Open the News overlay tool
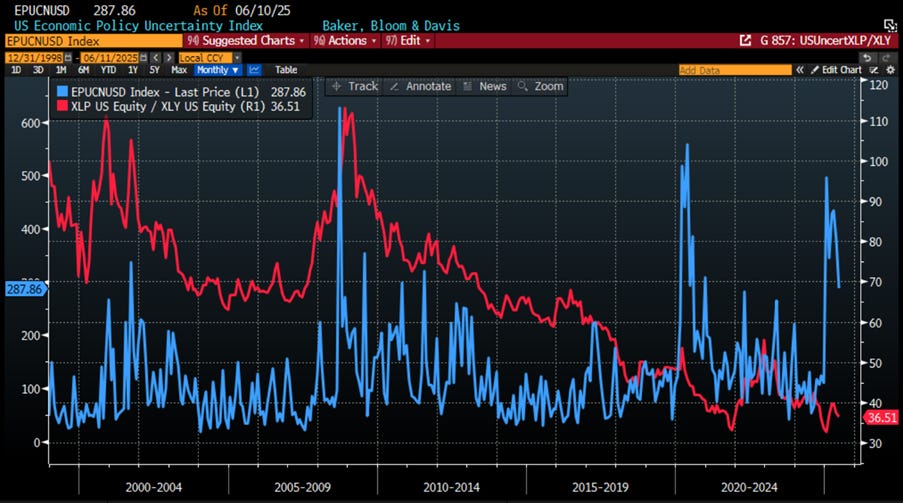The image size is (903, 503). [x=485, y=86]
